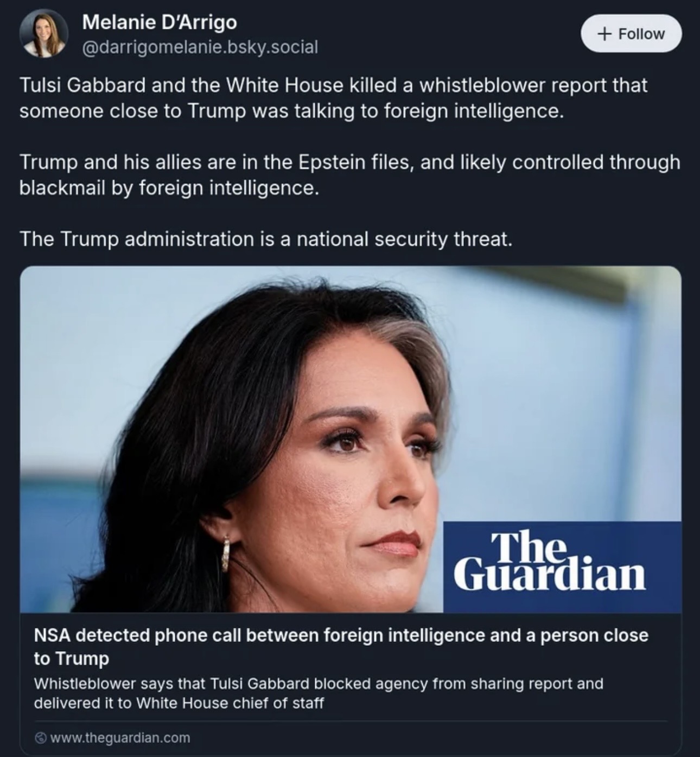Click the words 'to Trump' in the headline
This screenshot has height=757, width=700.
[x=71, y=658]
